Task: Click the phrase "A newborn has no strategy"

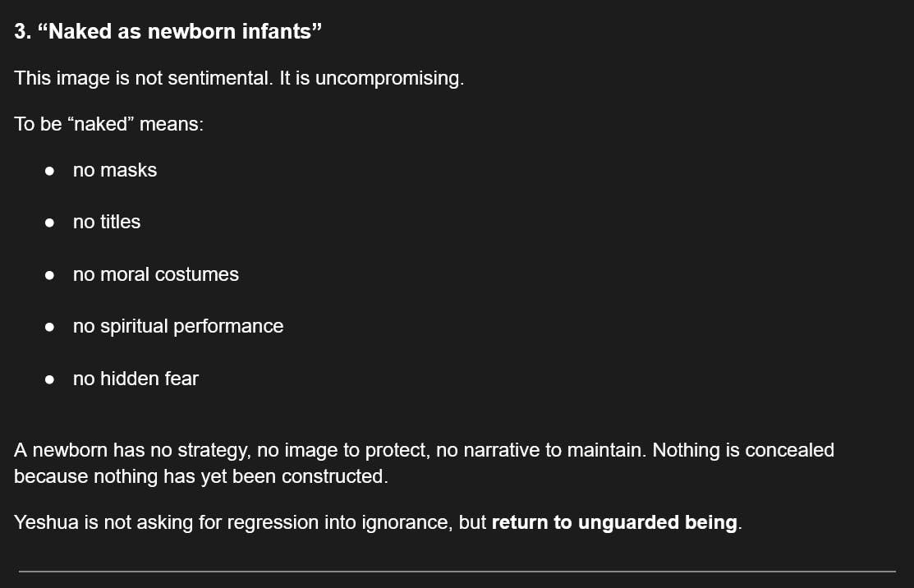Action: (x=132, y=450)
